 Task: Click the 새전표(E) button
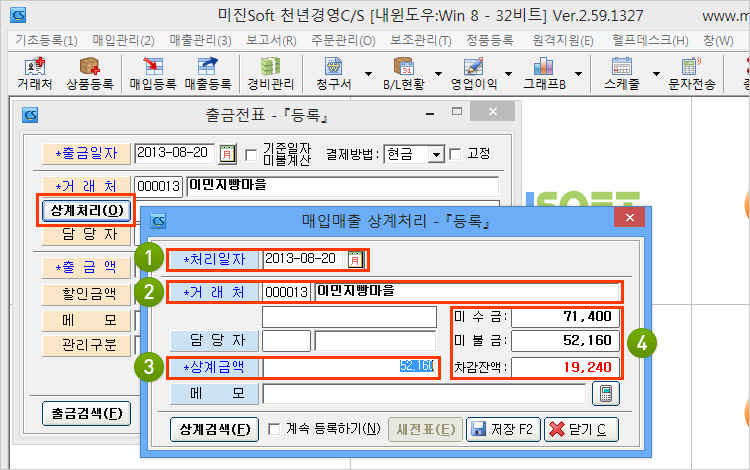[x=425, y=429]
